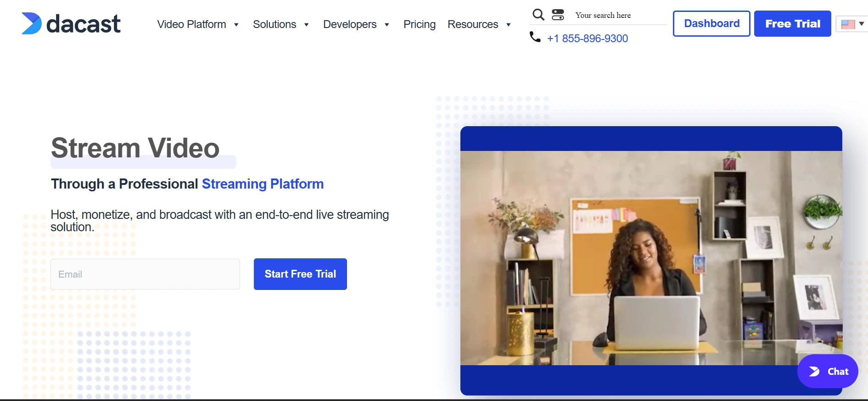Click the woman-with-laptop video preview

click(x=651, y=258)
